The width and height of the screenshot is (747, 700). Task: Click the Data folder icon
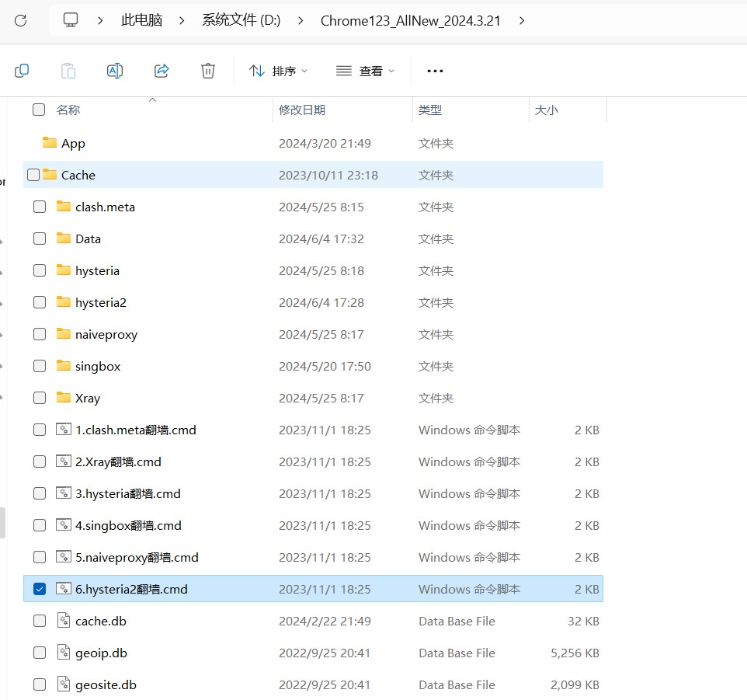click(x=64, y=239)
